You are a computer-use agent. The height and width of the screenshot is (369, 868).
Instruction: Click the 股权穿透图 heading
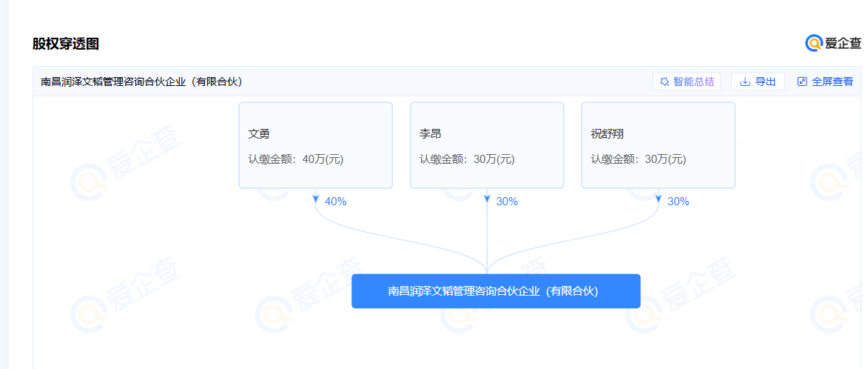[x=65, y=44]
